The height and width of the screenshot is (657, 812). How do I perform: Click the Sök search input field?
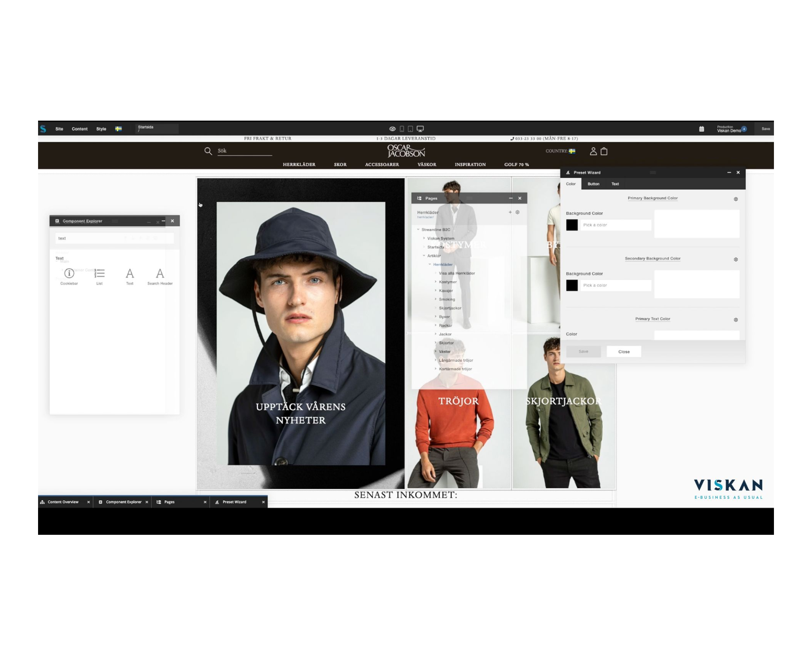pos(245,151)
